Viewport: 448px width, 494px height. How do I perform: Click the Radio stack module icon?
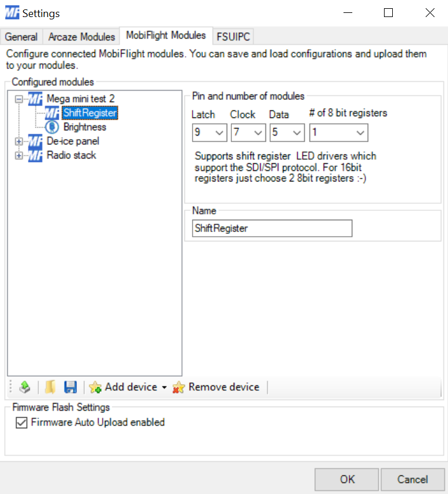click(x=35, y=155)
